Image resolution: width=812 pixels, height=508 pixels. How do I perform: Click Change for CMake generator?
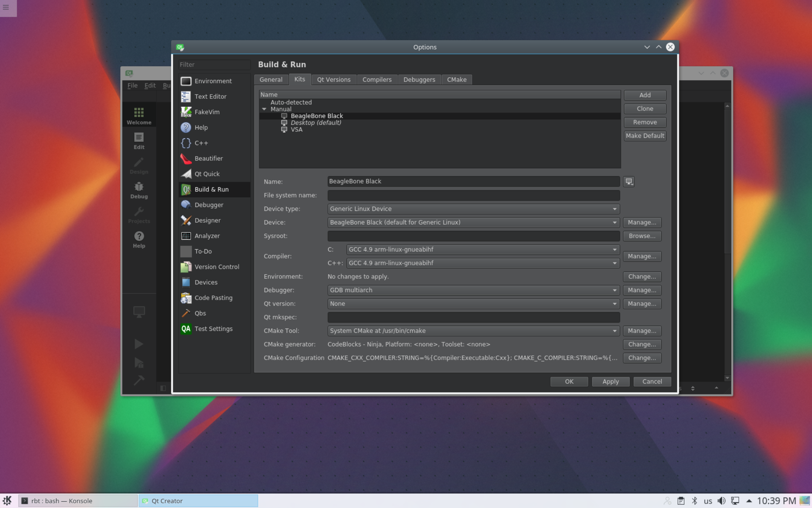click(642, 344)
